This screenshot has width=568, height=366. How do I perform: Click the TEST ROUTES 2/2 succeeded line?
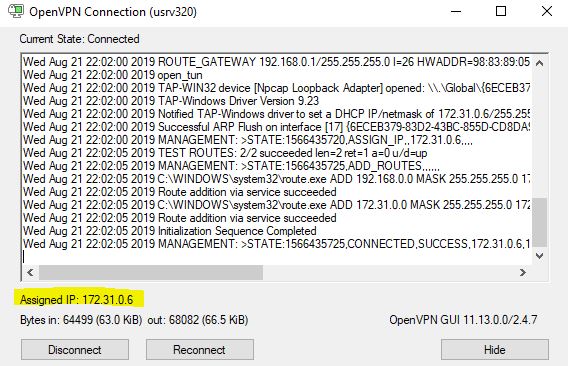click(x=225, y=153)
